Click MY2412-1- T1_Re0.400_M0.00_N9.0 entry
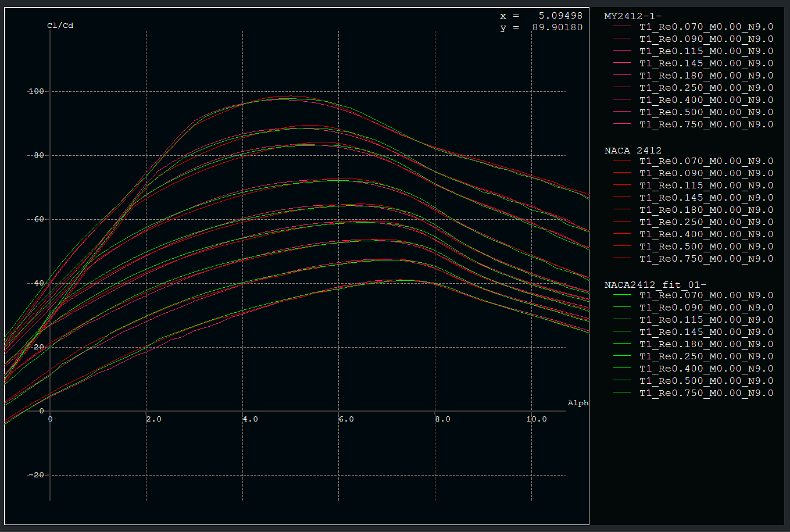The height and width of the screenshot is (532, 790). pos(694,100)
